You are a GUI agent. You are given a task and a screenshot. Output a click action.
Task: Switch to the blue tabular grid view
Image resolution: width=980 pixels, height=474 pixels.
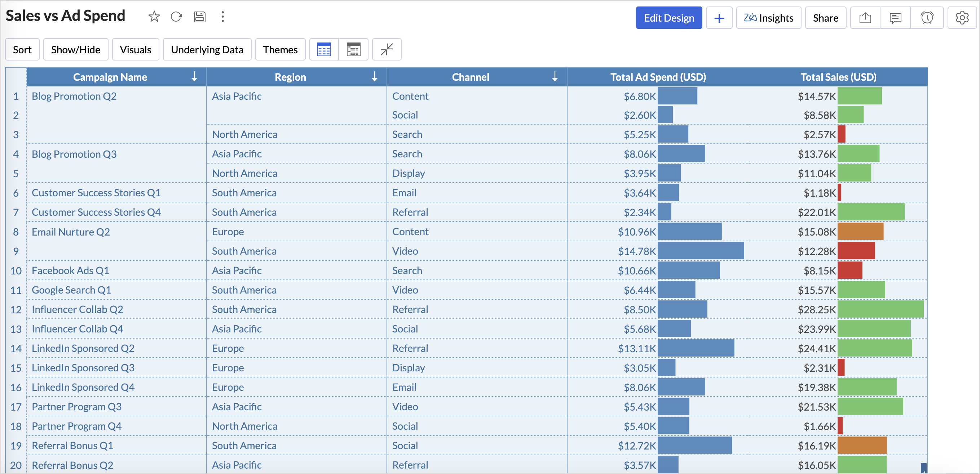[324, 49]
